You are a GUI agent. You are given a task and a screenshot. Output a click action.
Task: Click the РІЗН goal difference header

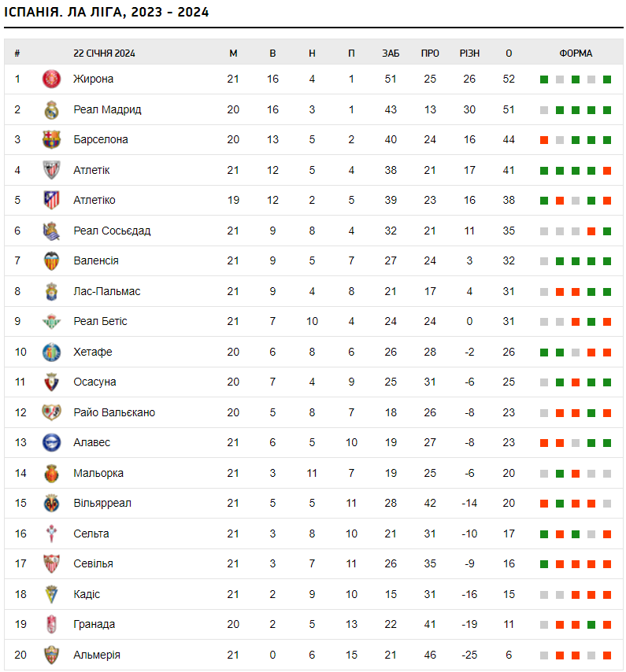click(x=469, y=54)
